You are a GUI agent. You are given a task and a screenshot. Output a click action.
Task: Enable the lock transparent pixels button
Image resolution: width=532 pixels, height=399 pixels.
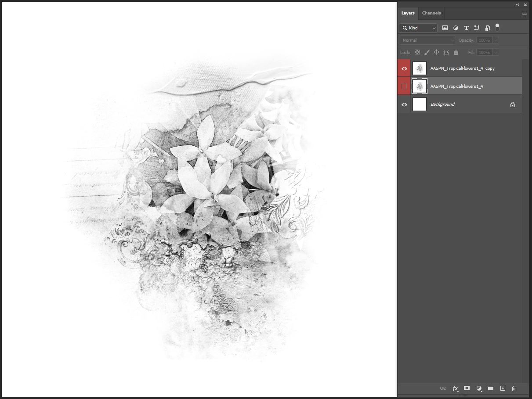[417, 52]
